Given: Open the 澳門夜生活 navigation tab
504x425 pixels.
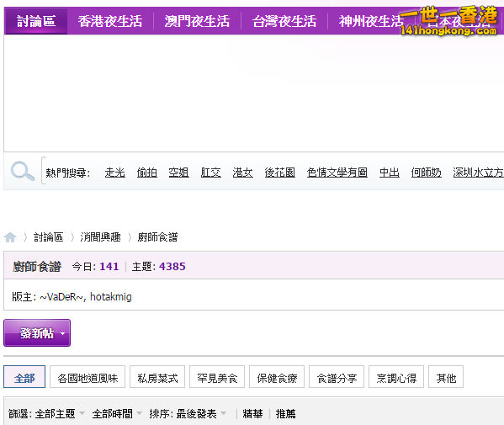Looking at the screenshot, I should click(x=197, y=22).
